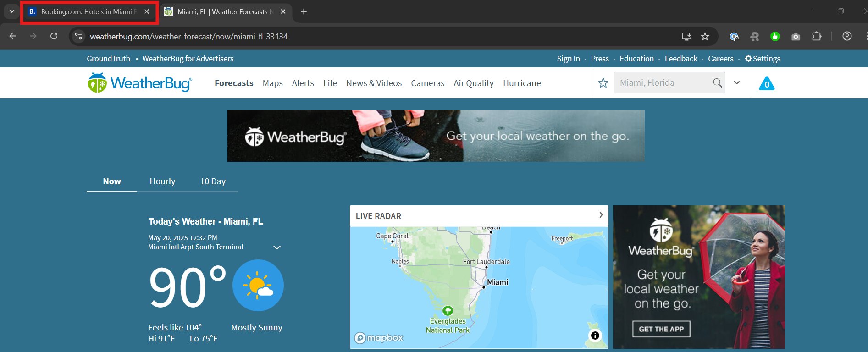
Task: Select the Now forecast tab
Action: pyautogui.click(x=112, y=181)
